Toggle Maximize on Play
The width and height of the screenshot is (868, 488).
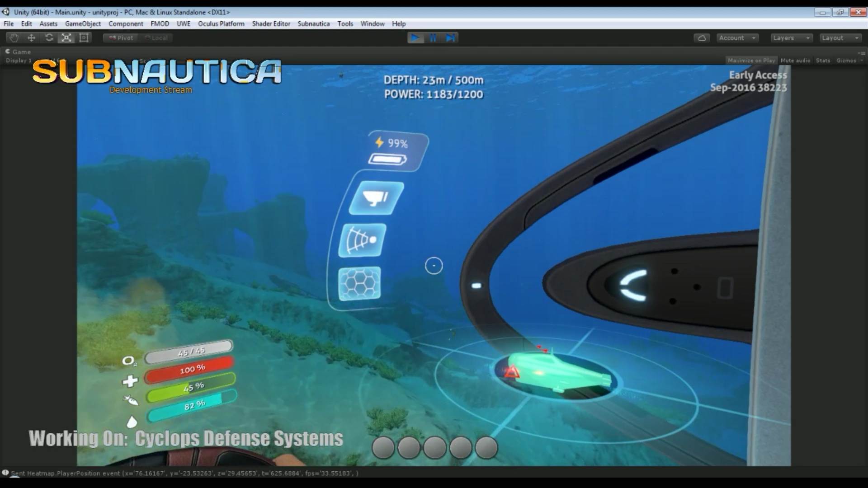(751, 61)
